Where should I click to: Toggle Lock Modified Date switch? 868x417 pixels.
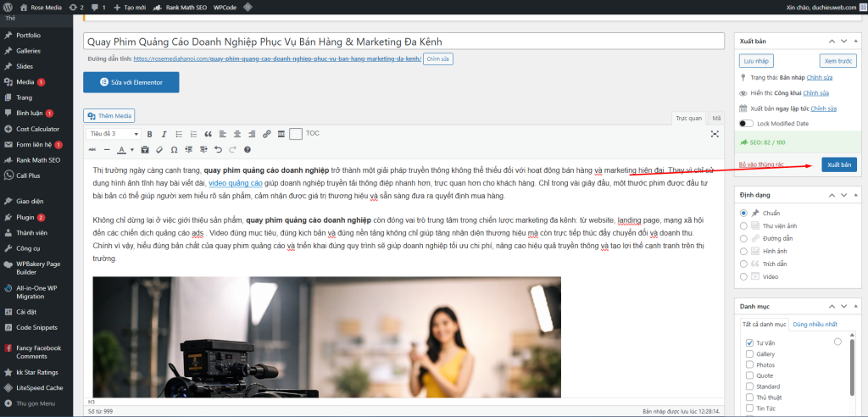(x=746, y=124)
